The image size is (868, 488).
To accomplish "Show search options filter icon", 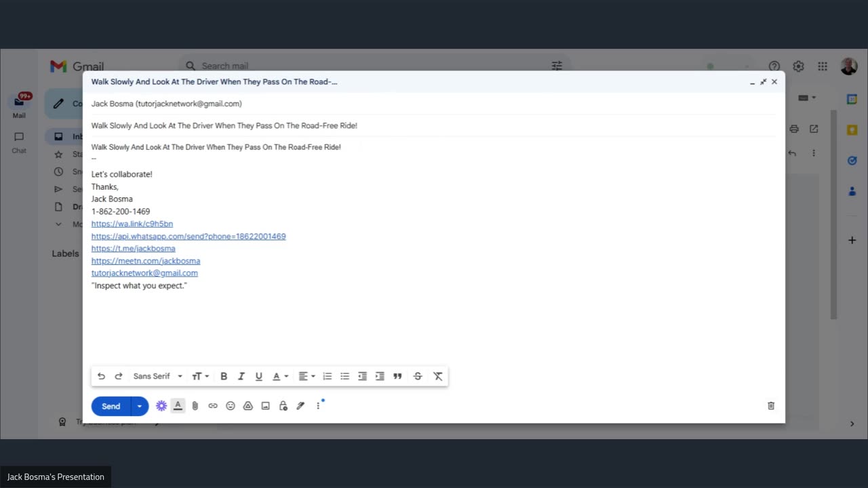I will [557, 66].
